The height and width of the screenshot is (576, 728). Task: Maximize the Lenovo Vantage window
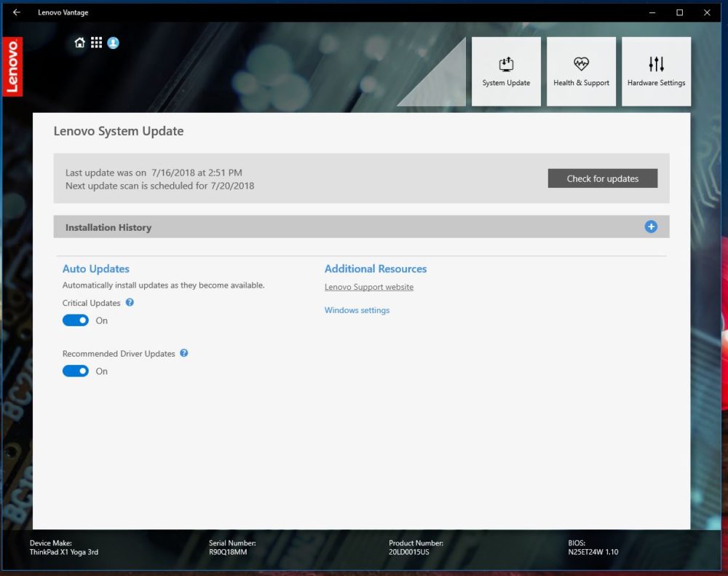(679, 12)
